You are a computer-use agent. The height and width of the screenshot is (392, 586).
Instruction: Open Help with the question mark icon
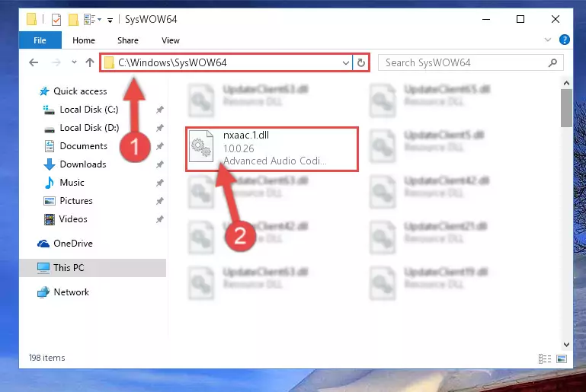[565, 40]
